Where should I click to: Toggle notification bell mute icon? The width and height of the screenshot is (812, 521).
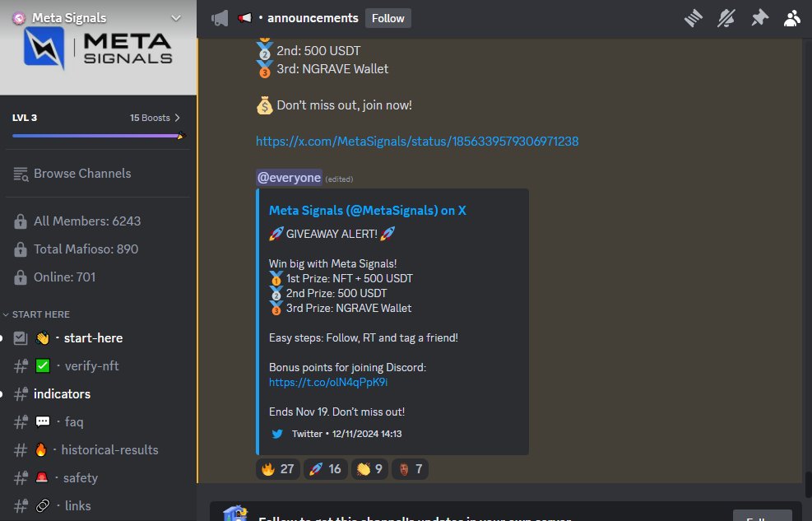pos(726,18)
